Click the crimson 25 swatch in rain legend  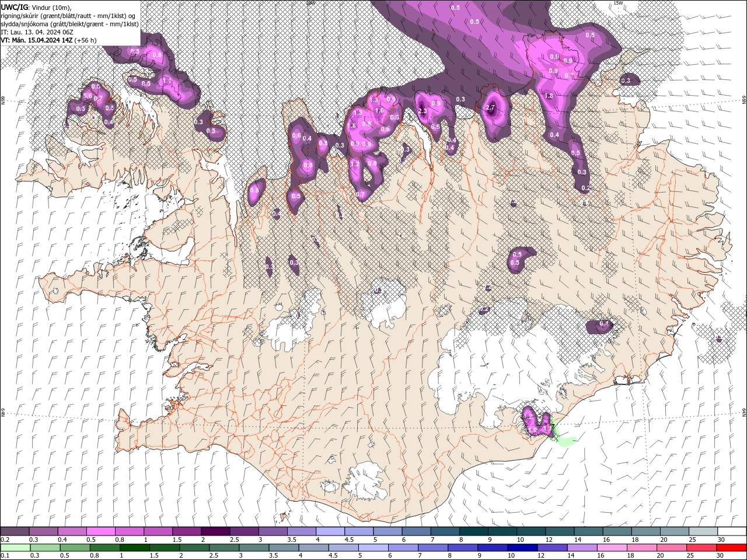(701, 548)
